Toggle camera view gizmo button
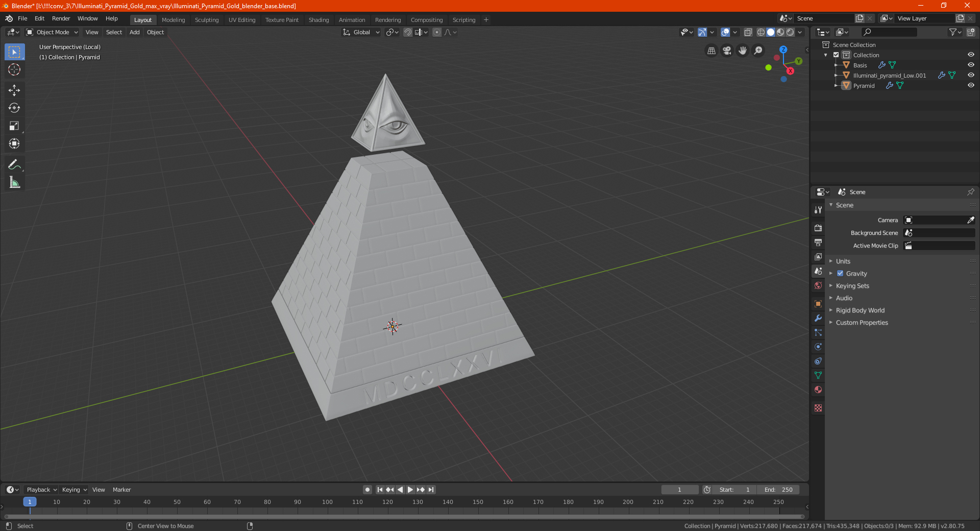Image resolution: width=980 pixels, height=531 pixels. click(727, 51)
